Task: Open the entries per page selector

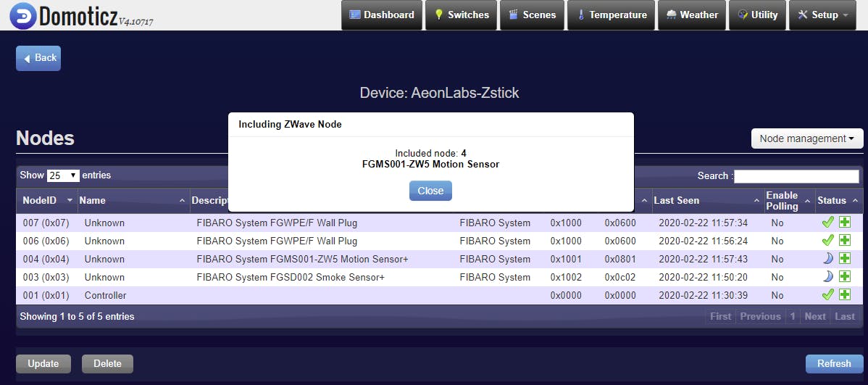Action: click(x=63, y=175)
